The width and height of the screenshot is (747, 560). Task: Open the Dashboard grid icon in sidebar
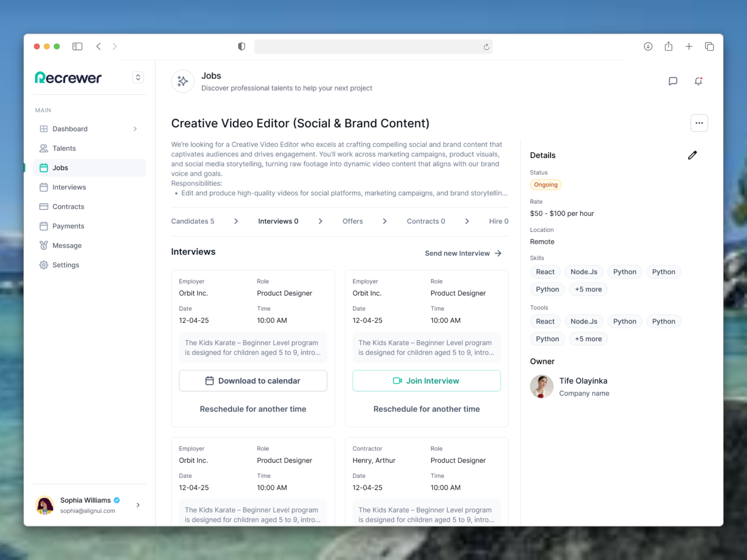click(x=44, y=129)
